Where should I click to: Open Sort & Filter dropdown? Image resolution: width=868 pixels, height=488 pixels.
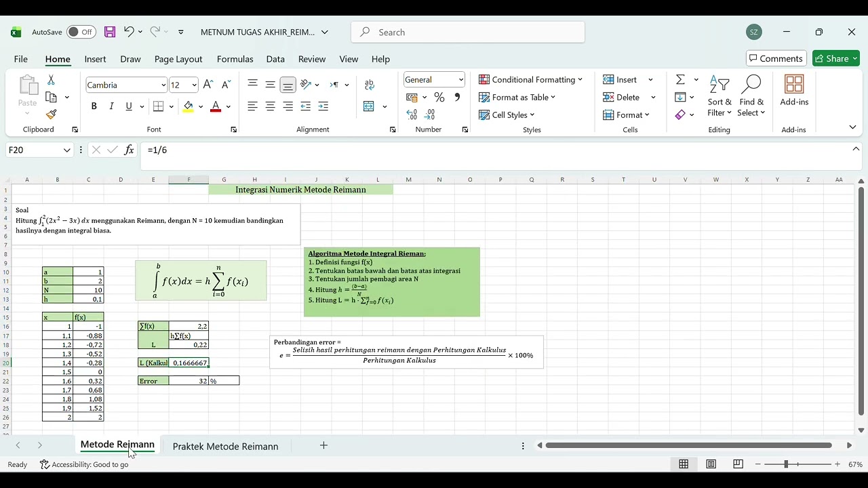click(719, 96)
